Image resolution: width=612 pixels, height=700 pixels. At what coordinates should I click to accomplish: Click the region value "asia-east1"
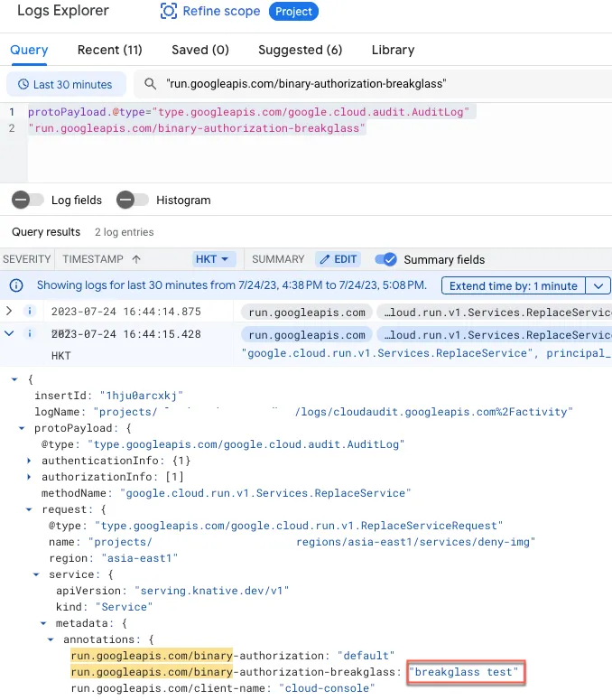140,558
